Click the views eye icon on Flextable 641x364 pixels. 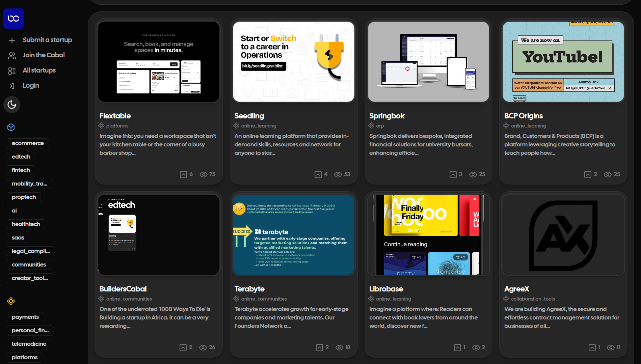(204, 174)
